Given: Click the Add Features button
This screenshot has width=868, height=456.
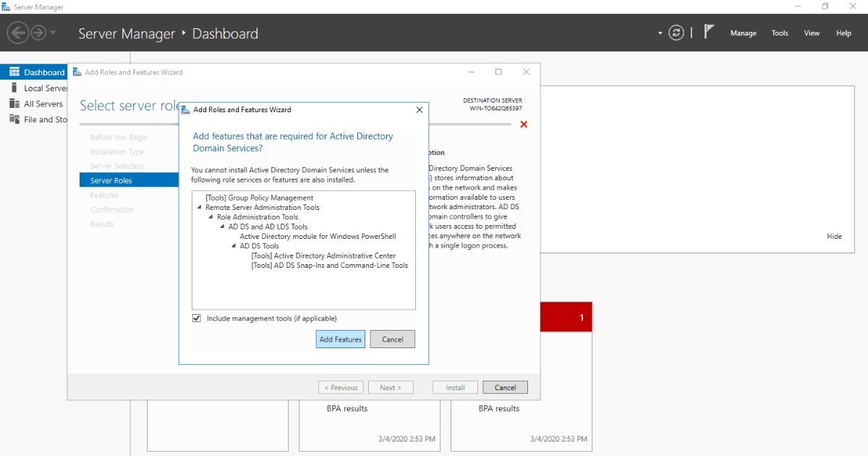Looking at the screenshot, I should pos(341,339).
